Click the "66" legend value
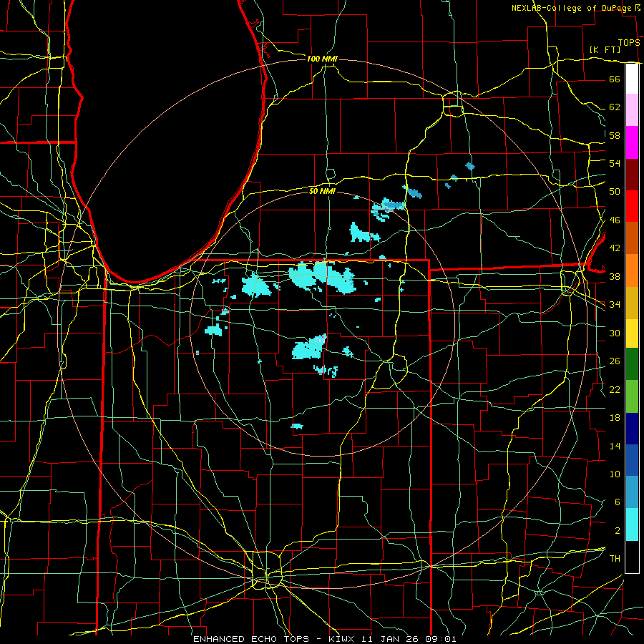Viewport: 644px width, 644px height. point(615,79)
